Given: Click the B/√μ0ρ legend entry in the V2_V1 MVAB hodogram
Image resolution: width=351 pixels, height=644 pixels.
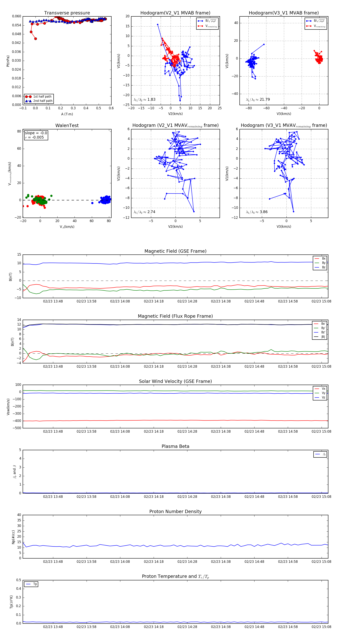Looking at the screenshot, I should tap(207, 21).
